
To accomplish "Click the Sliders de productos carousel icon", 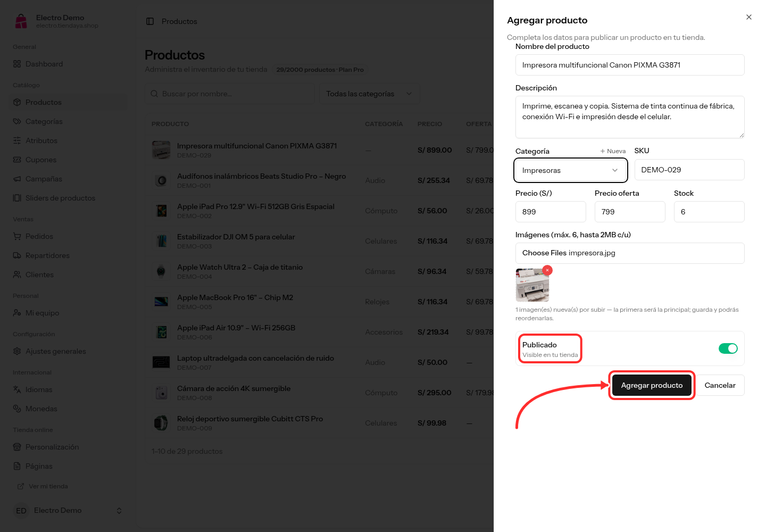I will click(17, 198).
